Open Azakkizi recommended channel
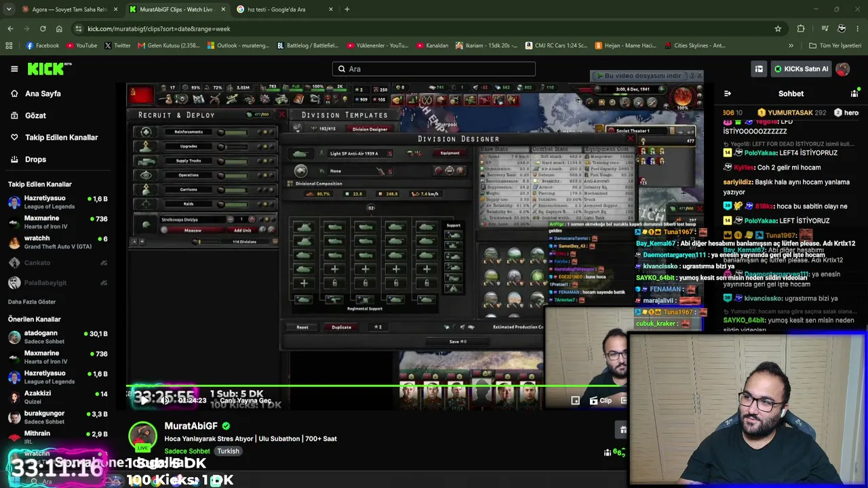The width and height of the screenshot is (868, 488). coord(58,397)
